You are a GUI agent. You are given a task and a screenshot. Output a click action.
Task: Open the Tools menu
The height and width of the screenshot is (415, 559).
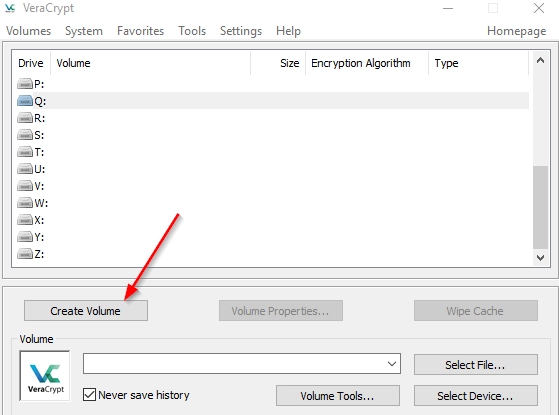click(x=192, y=31)
